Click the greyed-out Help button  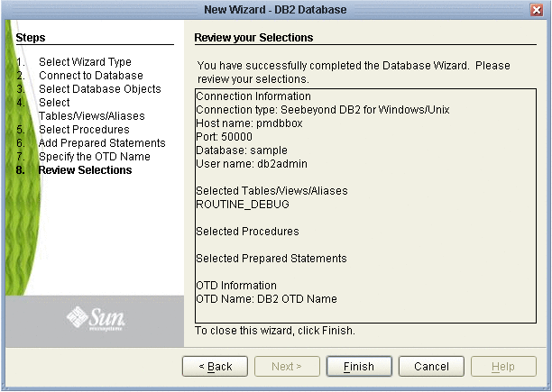503,367
